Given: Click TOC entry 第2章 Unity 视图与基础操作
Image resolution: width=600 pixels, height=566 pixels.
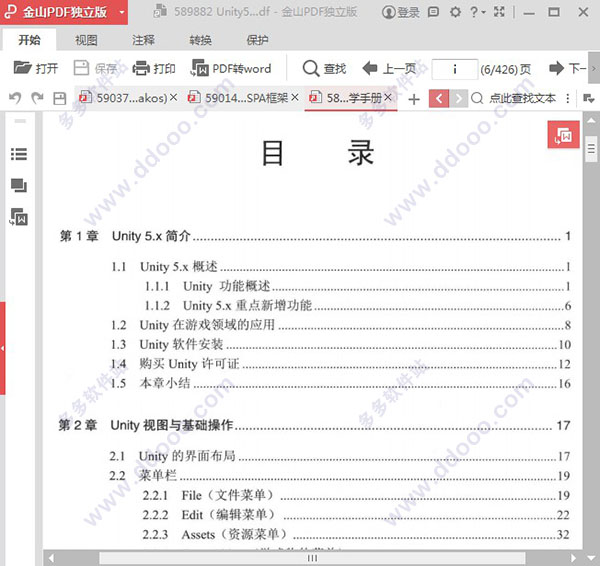Looking at the screenshot, I should click(314, 425).
